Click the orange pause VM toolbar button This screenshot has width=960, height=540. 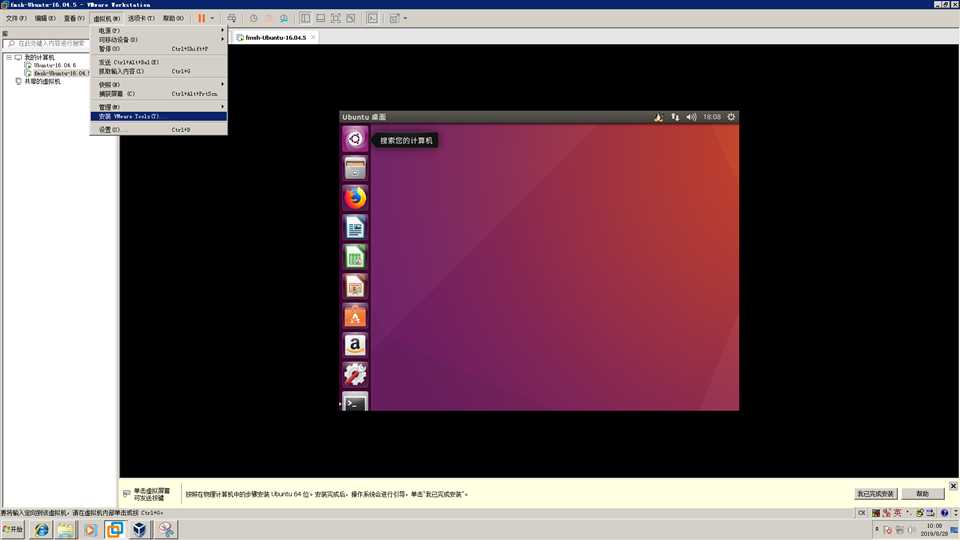[201, 18]
